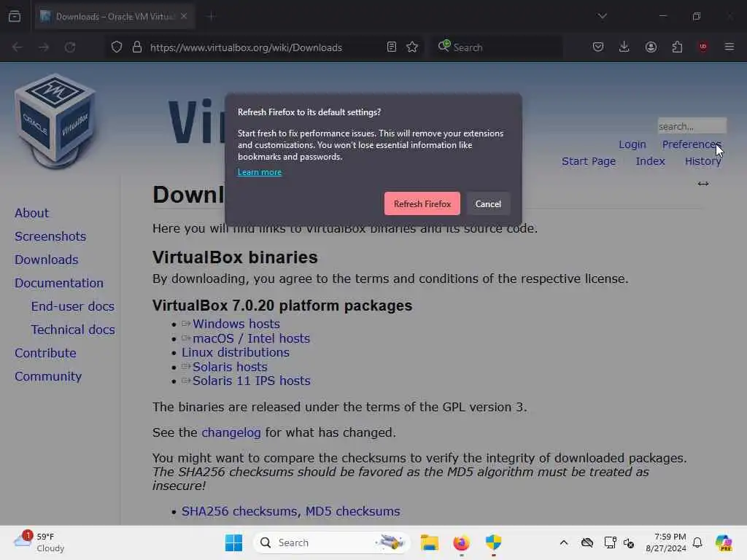Open Documentation in the sidebar
The image size is (747, 560).
(x=59, y=284)
